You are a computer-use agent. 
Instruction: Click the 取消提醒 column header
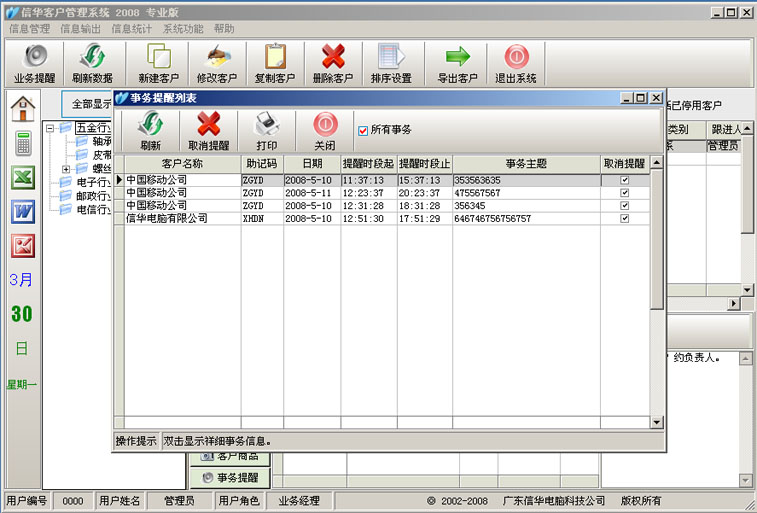tap(625, 164)
